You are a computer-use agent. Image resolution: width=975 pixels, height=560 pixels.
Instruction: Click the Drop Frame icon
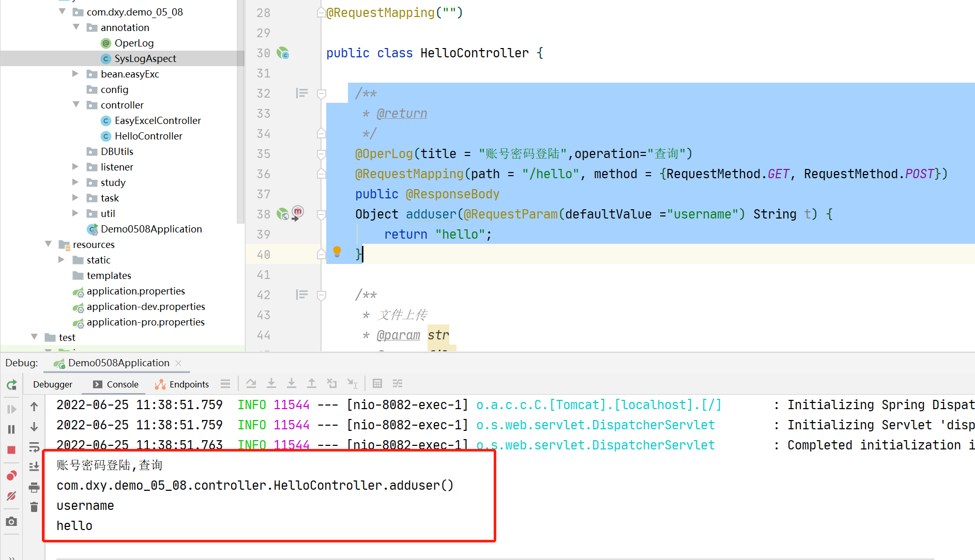tap(332, 383)
